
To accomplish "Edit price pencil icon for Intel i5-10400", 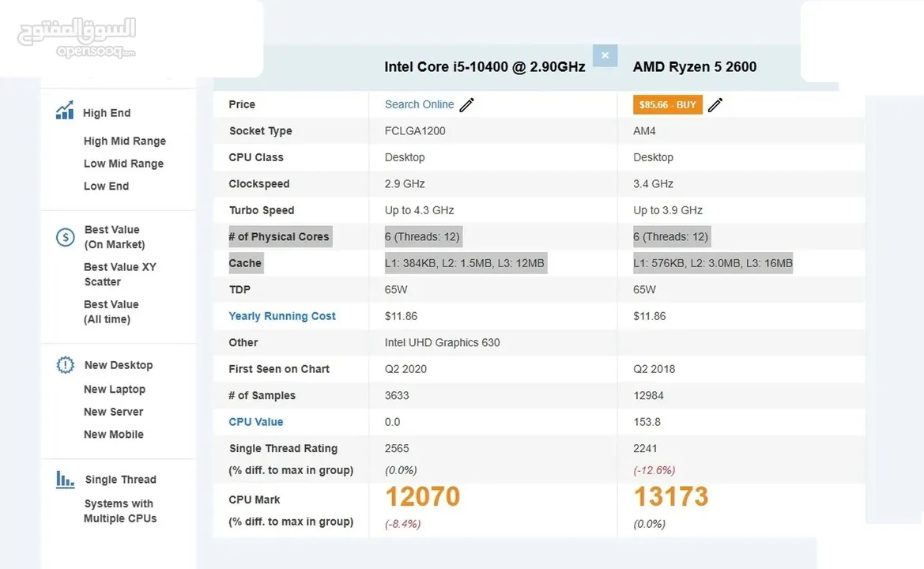I will (x=466, y=105).
